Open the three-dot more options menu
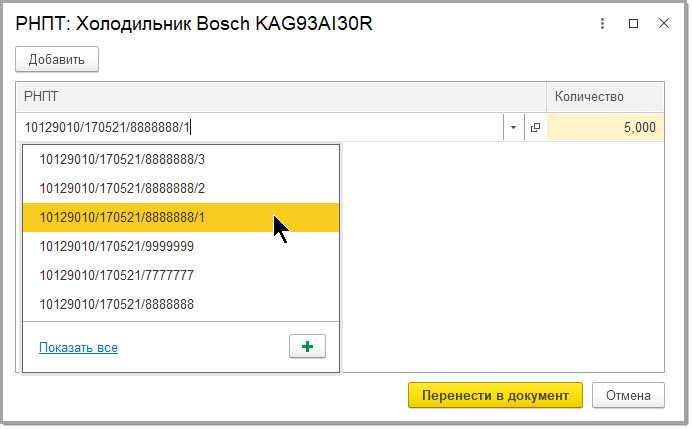The height and width of the screenshot is (429, 692). coord(602,23)
